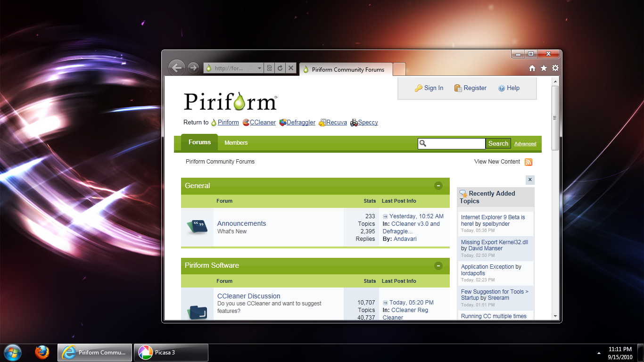This screenshot has height=362, width=644.
Task: Click the compatibility view icon in address bar
Action: 269,68
